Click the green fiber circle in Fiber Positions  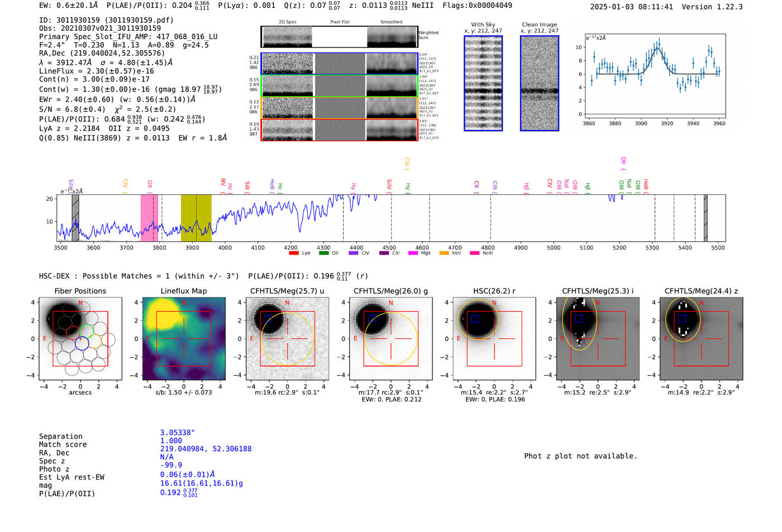point(86,331)
